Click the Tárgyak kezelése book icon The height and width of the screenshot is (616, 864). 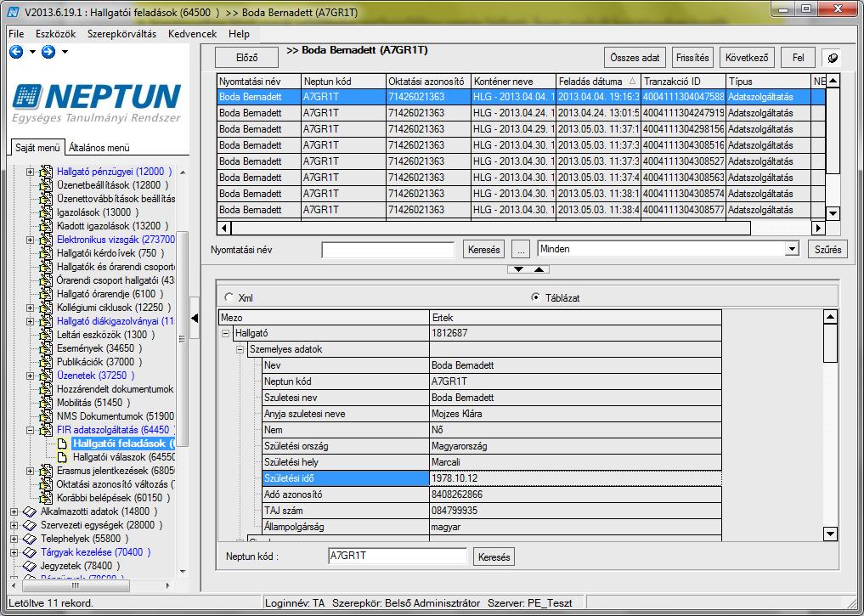pos(30,552)
